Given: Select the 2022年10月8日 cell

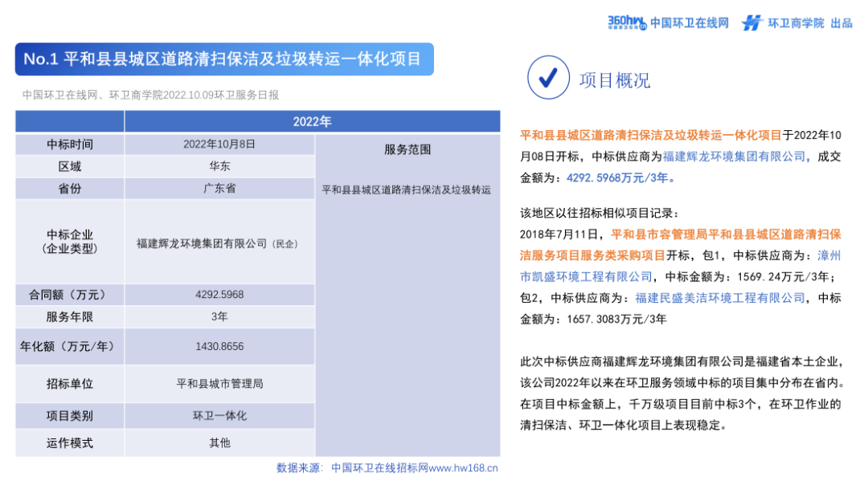Looking at the screenshot, I should 219,145.
